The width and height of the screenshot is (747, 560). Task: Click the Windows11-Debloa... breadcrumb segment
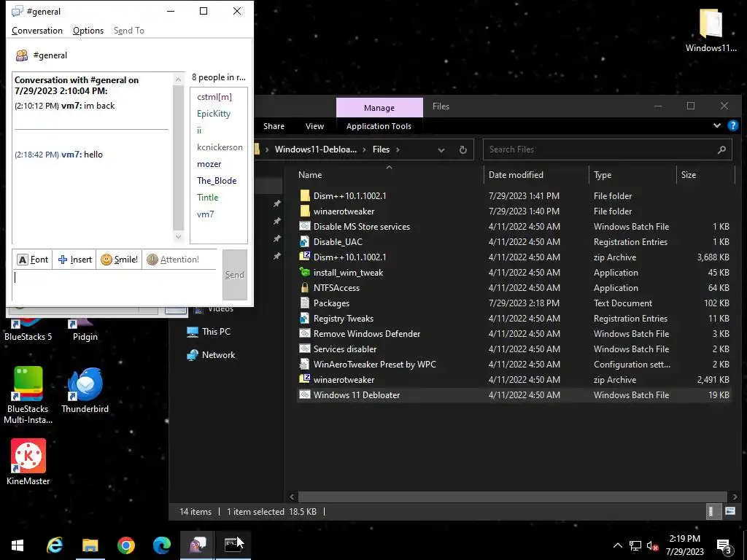pos(315,149)
